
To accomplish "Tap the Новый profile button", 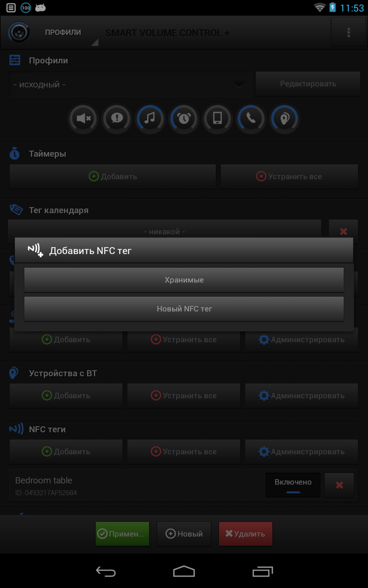I will (184, 534).
